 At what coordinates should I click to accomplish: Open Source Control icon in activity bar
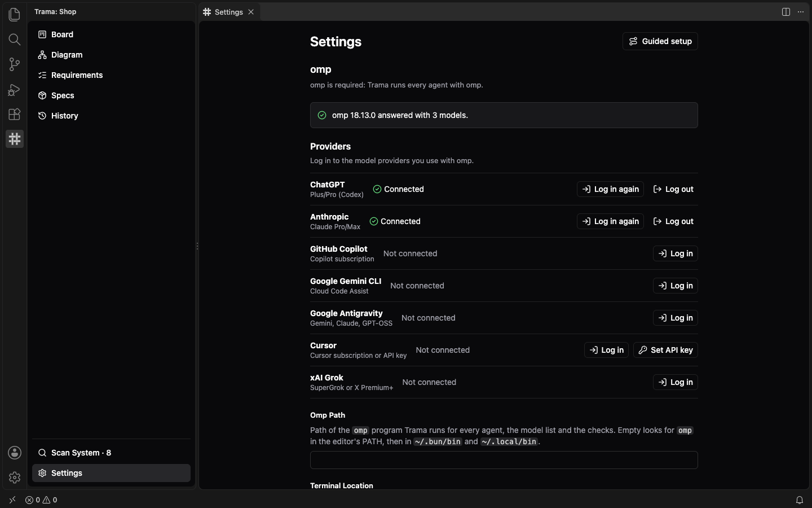tap(15, 64)
